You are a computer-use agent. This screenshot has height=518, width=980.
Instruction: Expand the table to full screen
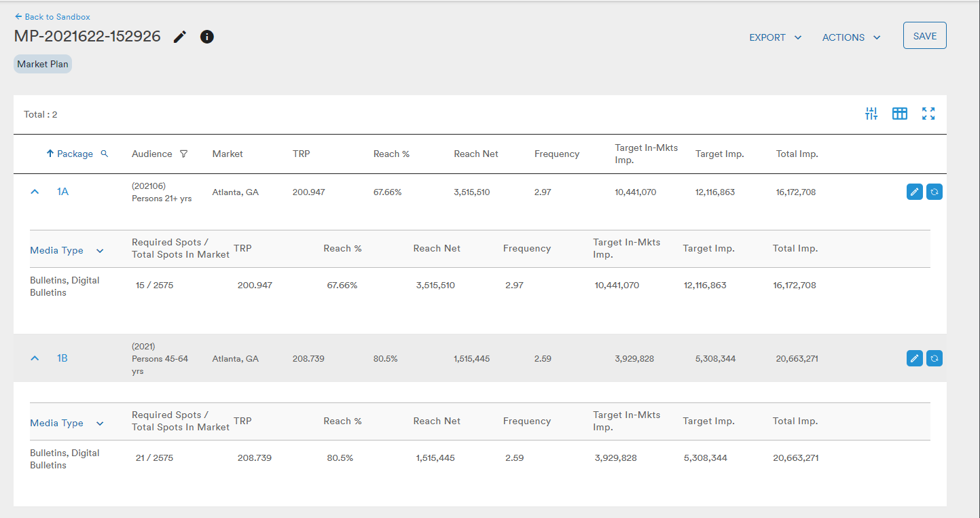(x=928, y=114)
